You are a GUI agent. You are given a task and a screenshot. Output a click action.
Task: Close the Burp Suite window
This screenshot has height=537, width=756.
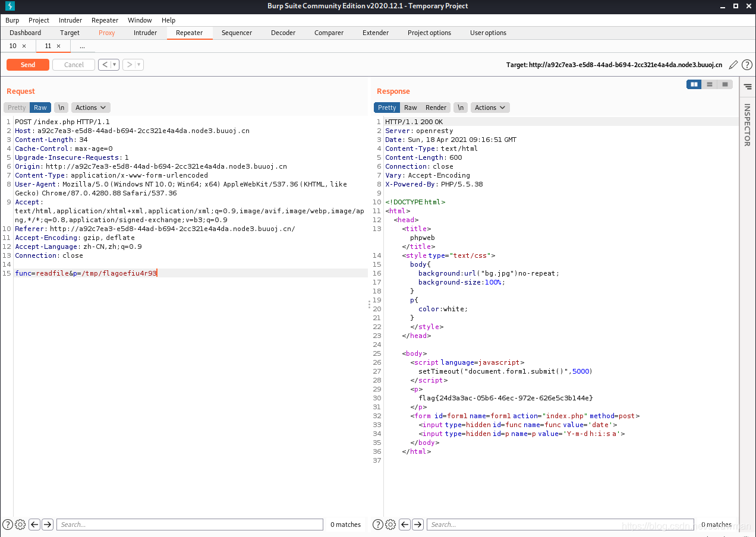(748, 6)
